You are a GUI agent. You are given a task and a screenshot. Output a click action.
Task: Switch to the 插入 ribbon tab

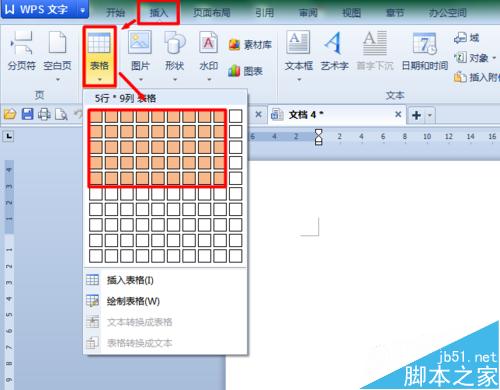159,13
